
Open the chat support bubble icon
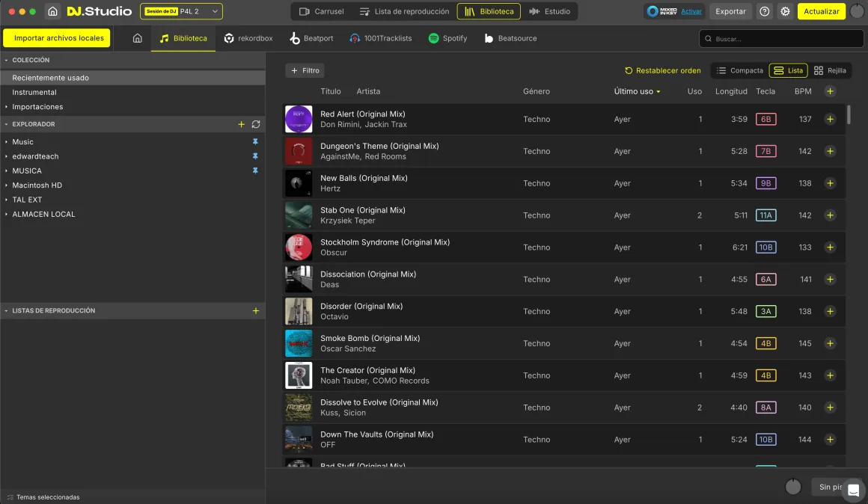(x=853, y=490)
